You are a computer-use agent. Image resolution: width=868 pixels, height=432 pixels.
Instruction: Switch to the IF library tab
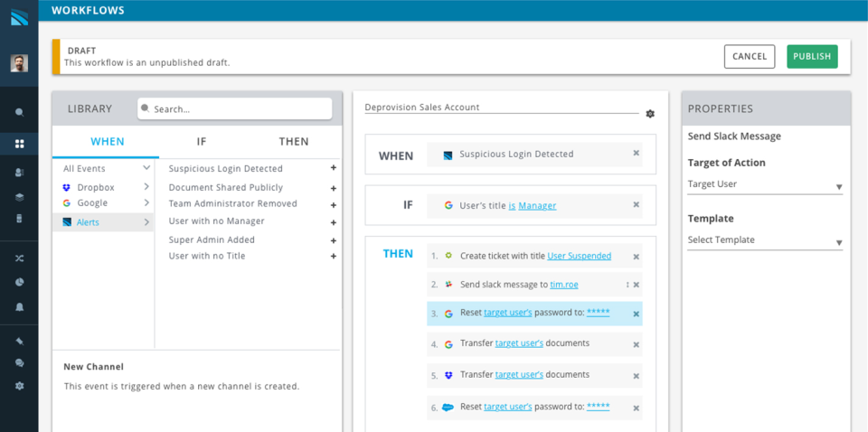[x=202, y=142]
